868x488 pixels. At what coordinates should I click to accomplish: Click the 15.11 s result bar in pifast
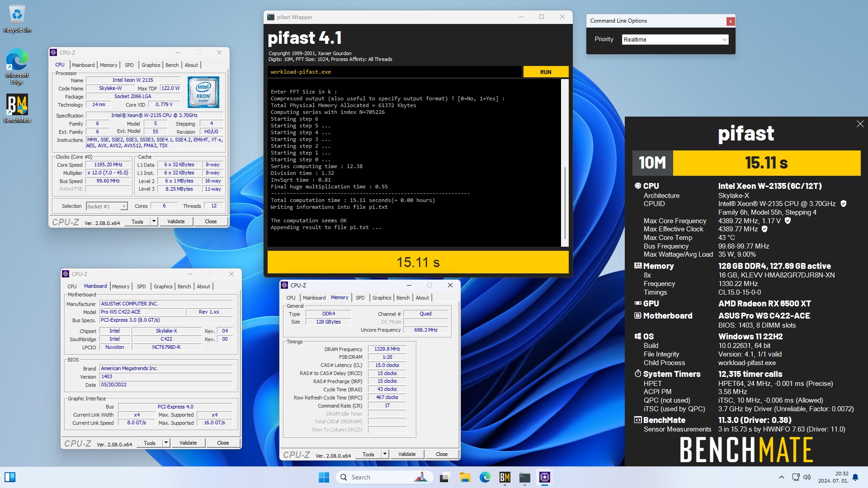(x=418, y=262)
